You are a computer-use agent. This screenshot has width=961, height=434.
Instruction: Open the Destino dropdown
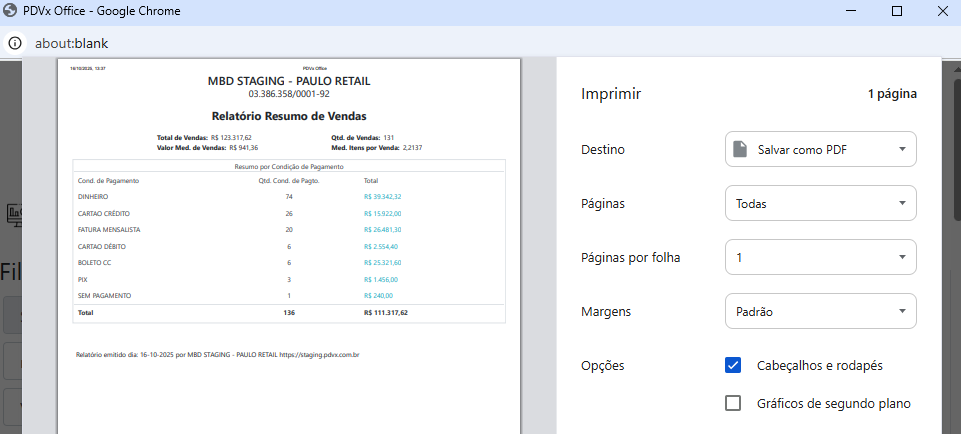point(820,149)
